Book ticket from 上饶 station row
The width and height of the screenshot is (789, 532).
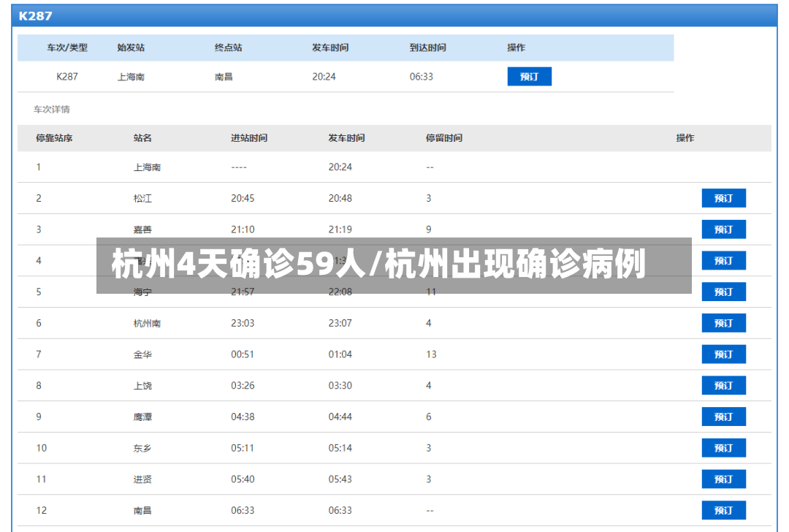tap(723, 386)
